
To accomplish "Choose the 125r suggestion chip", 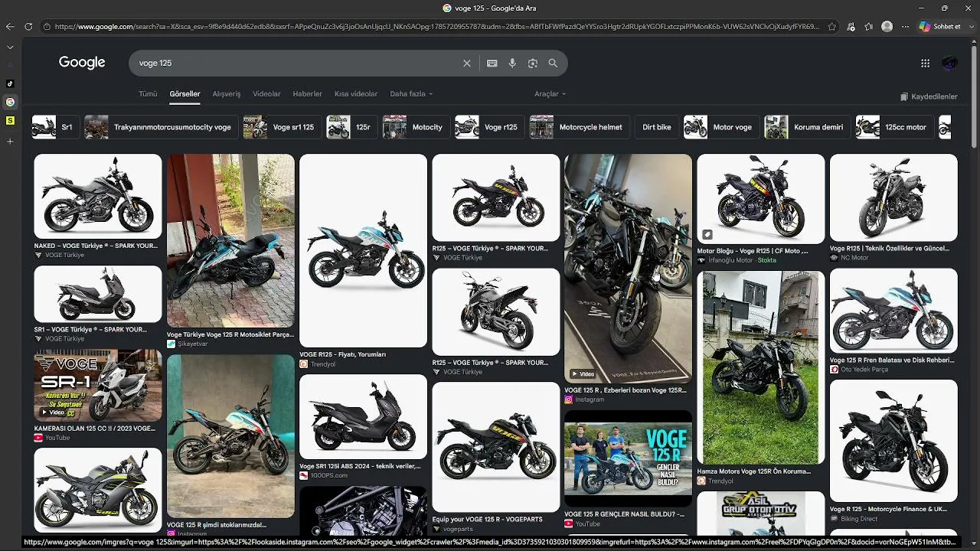I will coord(351,127).
